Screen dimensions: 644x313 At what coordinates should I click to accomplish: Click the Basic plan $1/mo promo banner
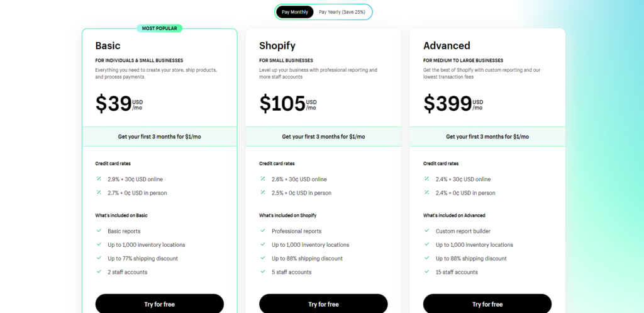click(159, 137)
